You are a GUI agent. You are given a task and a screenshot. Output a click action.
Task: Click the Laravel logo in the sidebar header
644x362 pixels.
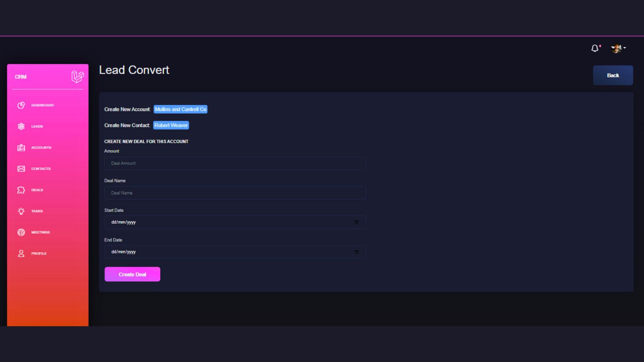coord(77,76)
